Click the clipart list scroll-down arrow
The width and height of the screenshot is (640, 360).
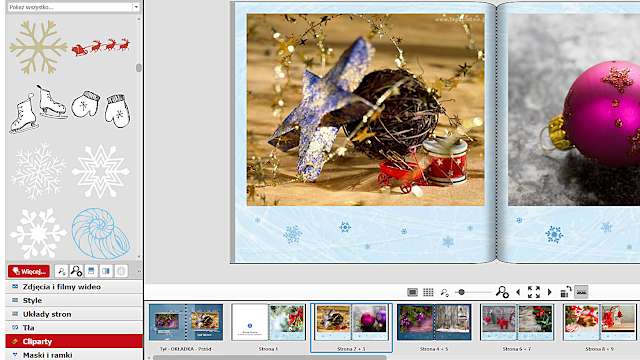(x=139, y=257)
